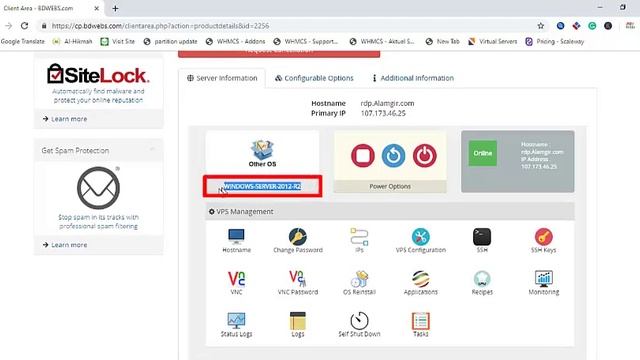The width and height of the screenshot is (640, 360).
Task: Open the WHMCS - Addons bookmark
Action: click(x=236, y=41)
